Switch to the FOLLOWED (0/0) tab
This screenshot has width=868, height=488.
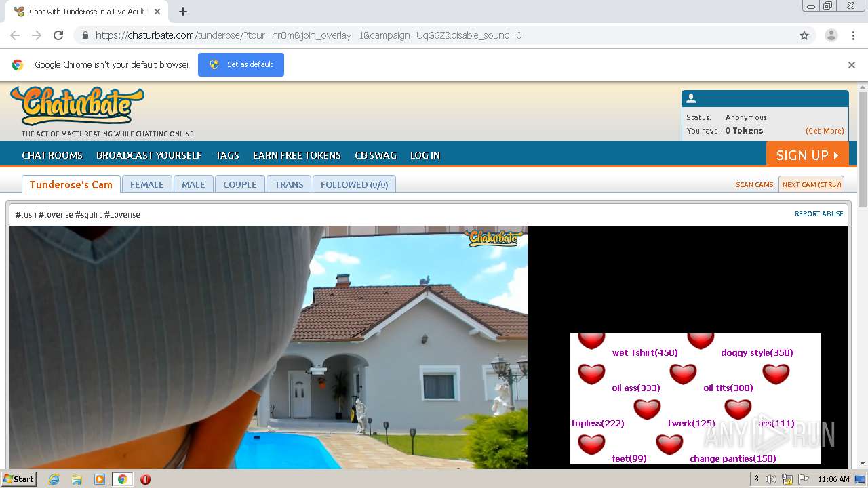pos(354,184)
